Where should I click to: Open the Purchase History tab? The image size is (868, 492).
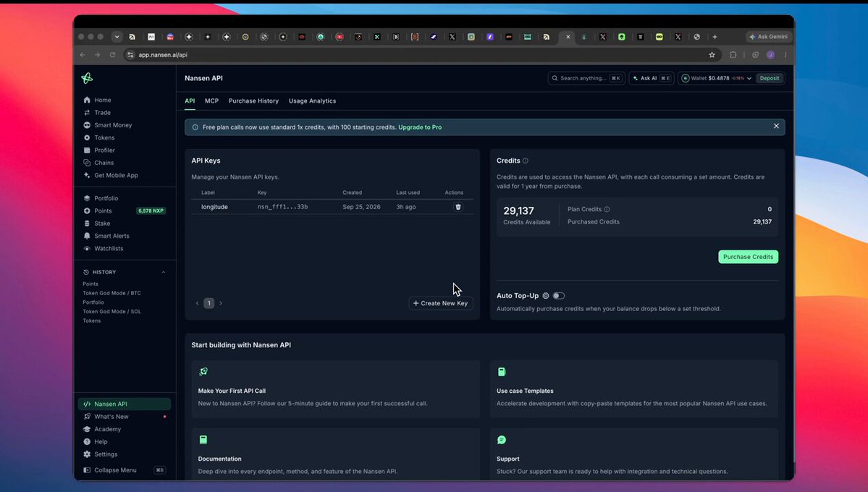click(x=253, y=101)
